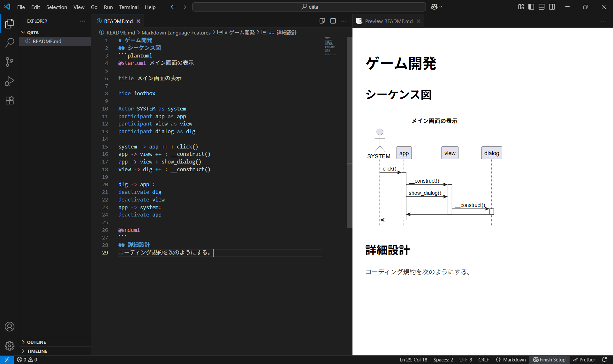Click the Copilot icon in title bar
Viewport: 613px width, 364px height.
click(x=434, y=7)
